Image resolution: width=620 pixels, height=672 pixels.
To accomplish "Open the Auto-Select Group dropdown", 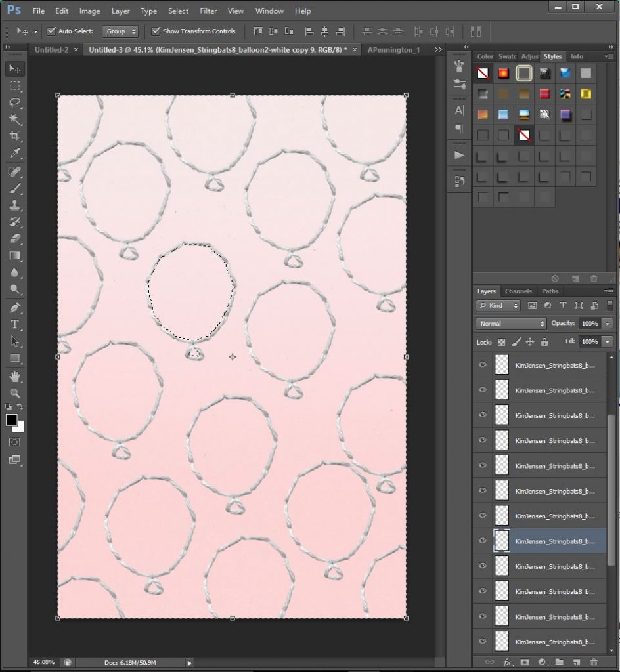I will [x=120, y=31].
